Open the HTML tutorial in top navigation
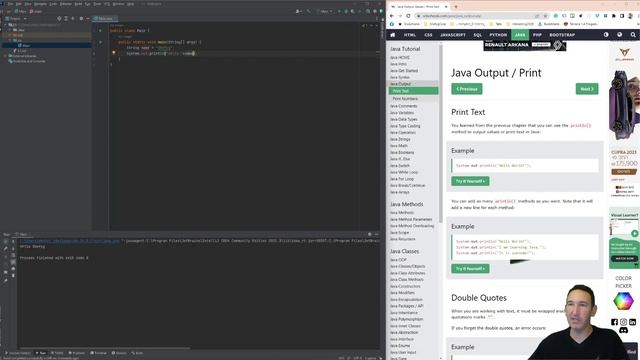 pos(410,35)
